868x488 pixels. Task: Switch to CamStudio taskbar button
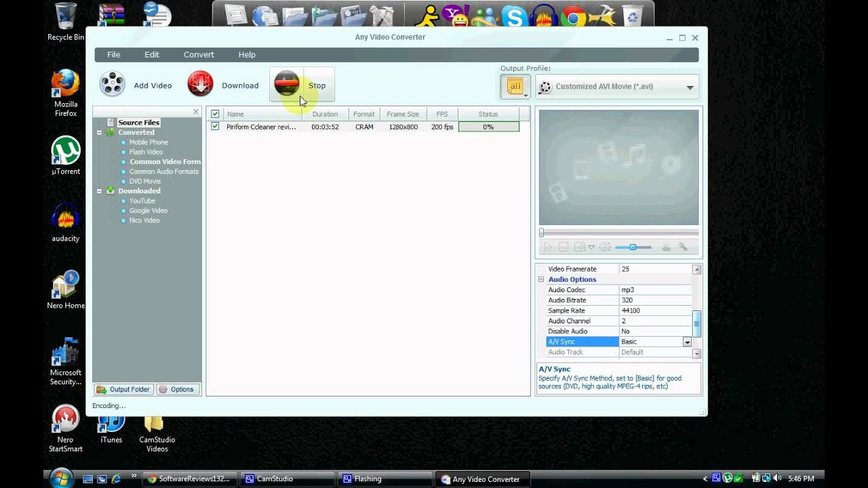click(x=288, y=479)
